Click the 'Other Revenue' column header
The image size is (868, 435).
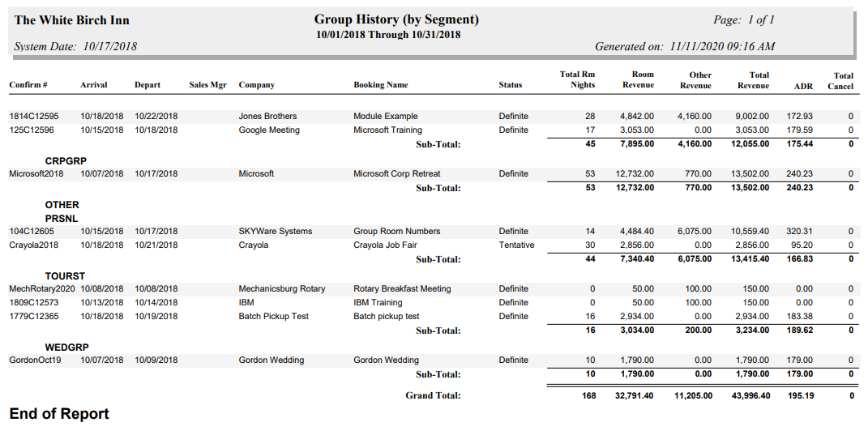(696, 80)
